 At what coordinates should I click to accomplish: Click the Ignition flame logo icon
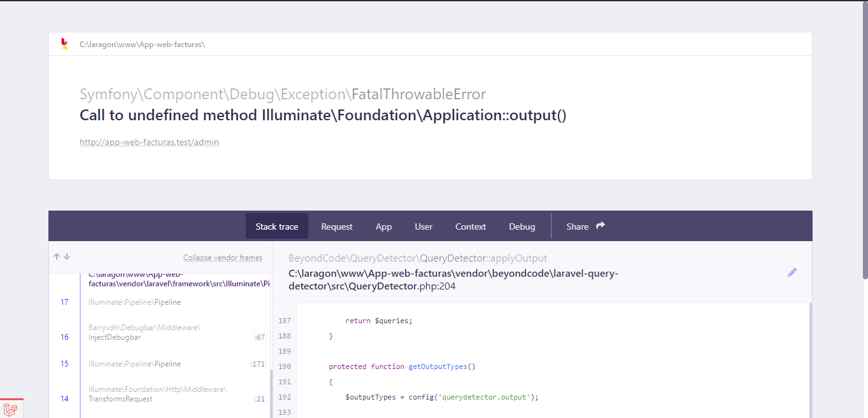click(x=64, y=44)
